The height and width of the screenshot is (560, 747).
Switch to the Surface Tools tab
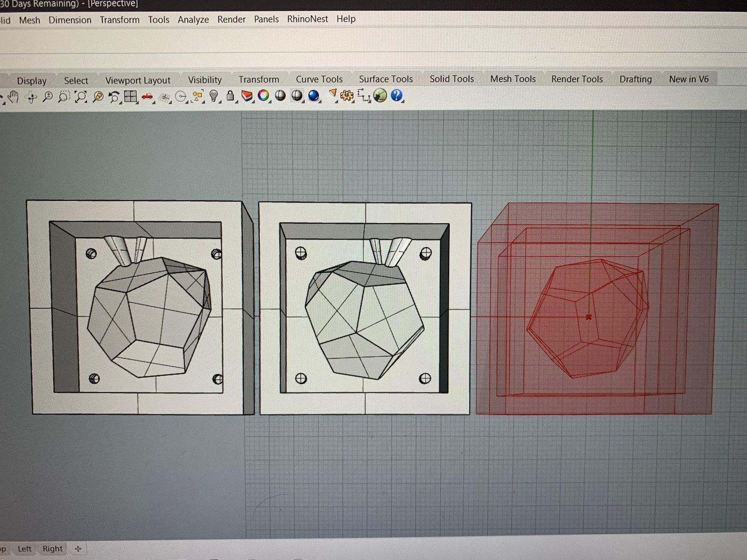[x=386, y=79]
